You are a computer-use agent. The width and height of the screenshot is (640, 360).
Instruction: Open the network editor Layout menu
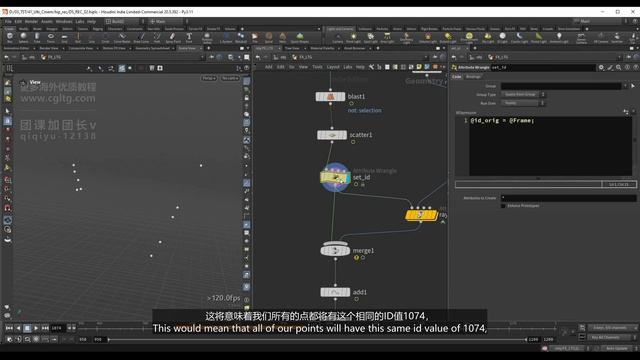333,67
